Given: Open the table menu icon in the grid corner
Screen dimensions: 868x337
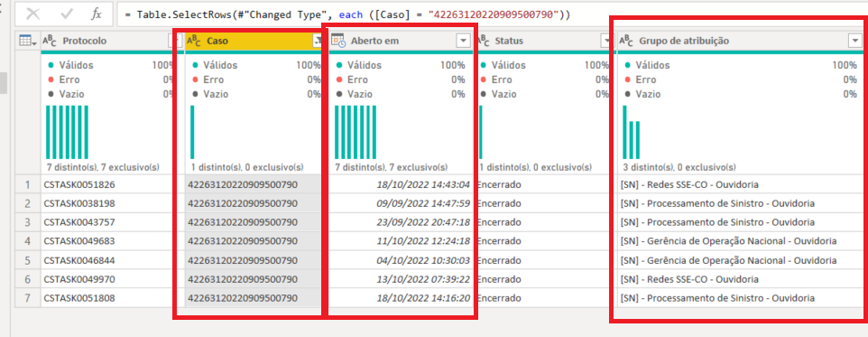Looking at the screenshot, I should (28, 41).
